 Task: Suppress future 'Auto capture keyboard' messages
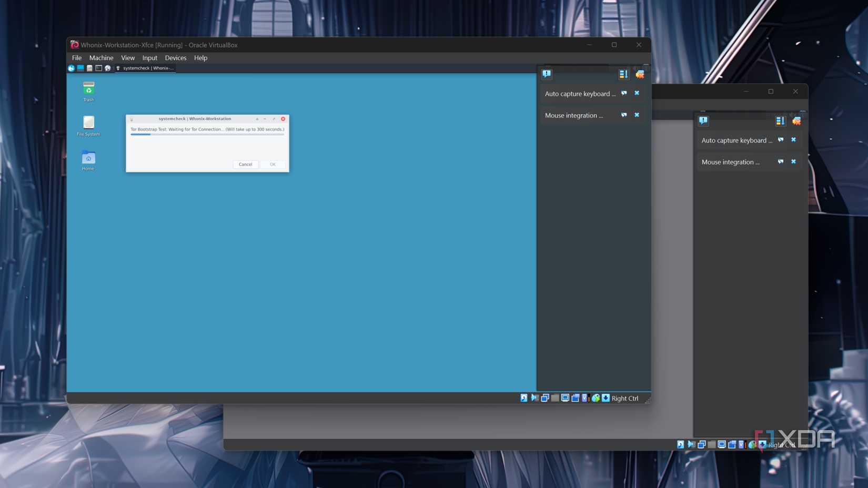click(624, 93)
